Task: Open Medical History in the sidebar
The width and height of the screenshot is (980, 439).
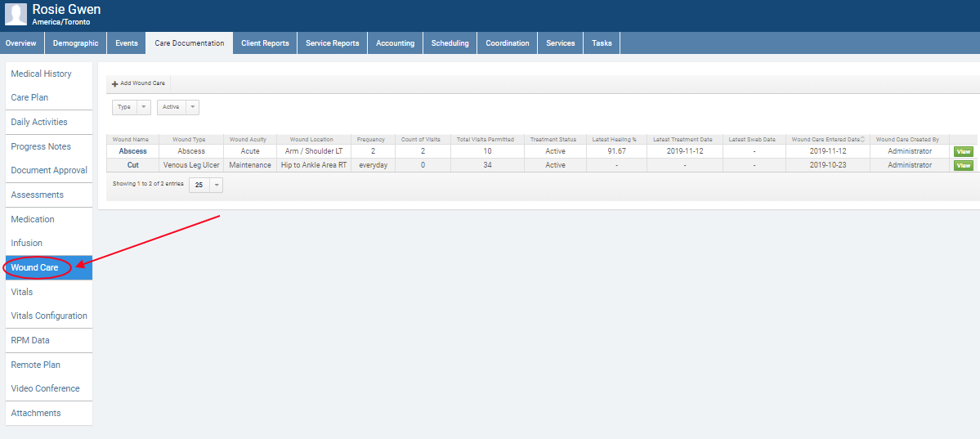Action: 41,74
